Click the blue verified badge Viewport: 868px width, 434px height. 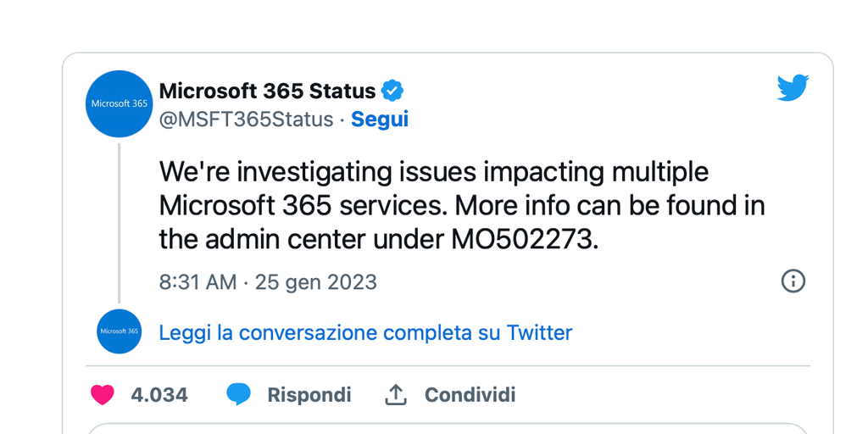click(x=392, y=91)
